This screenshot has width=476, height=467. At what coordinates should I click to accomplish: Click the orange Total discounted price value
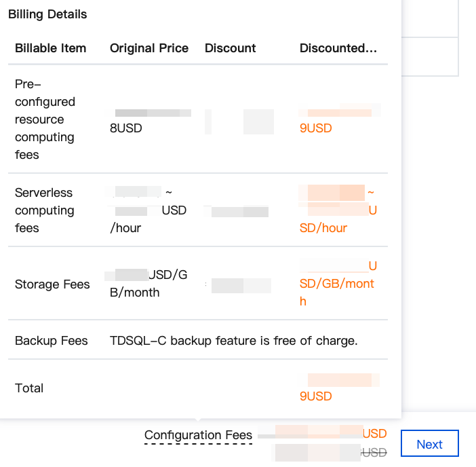click(316, 396)
